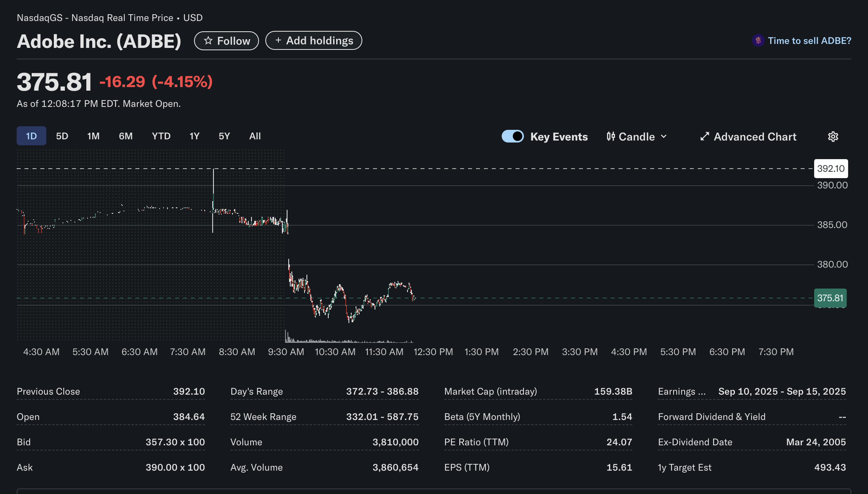Click the 12:30 PM axis label
This screenshot has width=868, height=494.
pyautogui.click(x=433, y=352)
